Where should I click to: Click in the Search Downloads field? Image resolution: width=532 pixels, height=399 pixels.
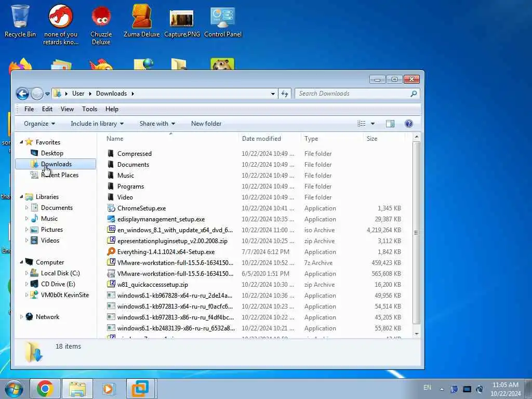pyautogui.click(x=353, y=94)
